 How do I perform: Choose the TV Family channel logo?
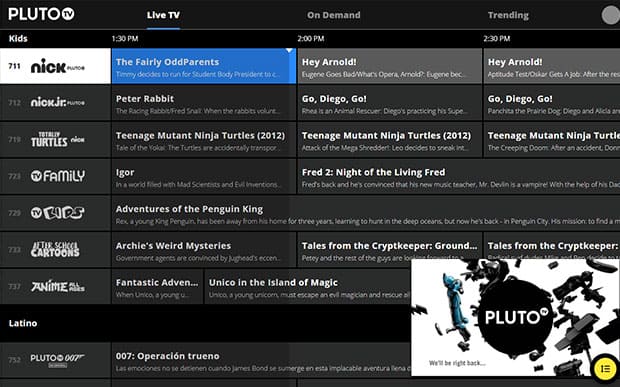tap(58, 176)
